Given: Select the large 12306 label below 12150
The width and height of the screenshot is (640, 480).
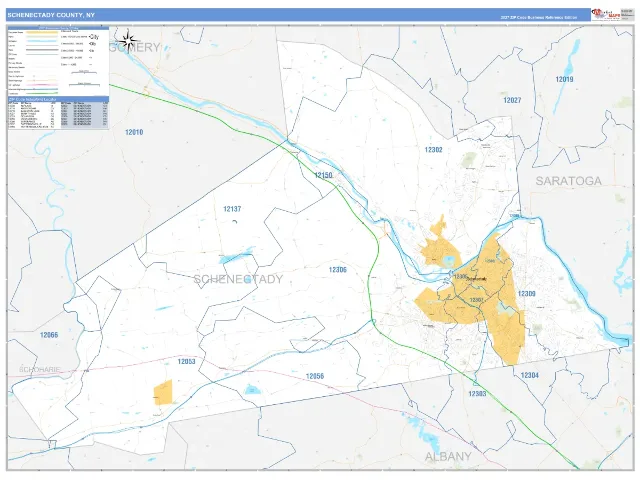Looking at the screenshot, I should [338, 270].
